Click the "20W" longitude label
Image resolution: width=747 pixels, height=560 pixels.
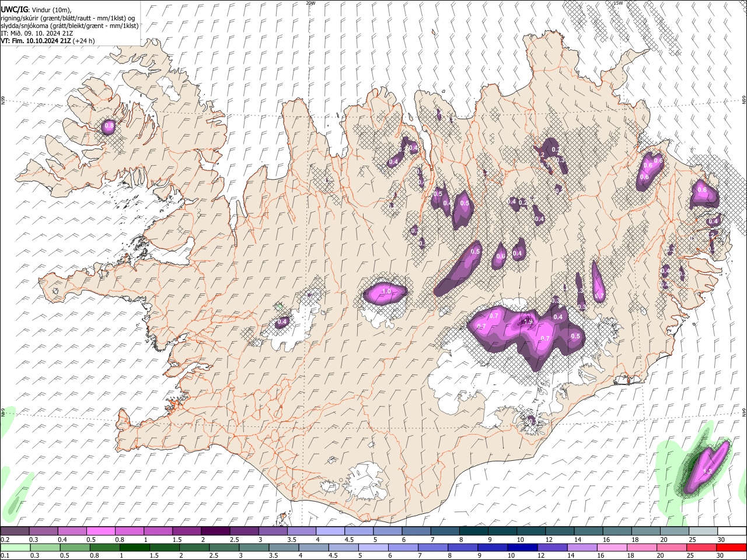pyautogui.click(x=310, y=3)
